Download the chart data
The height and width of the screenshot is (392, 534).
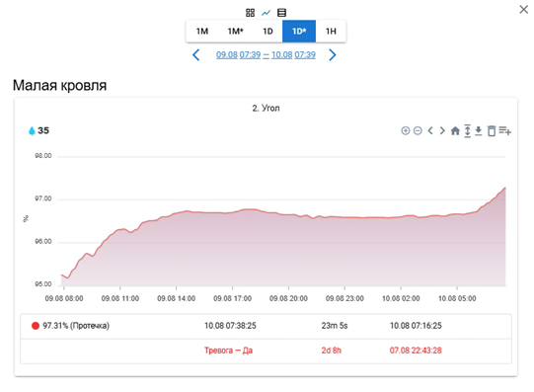tap(479, 131)
